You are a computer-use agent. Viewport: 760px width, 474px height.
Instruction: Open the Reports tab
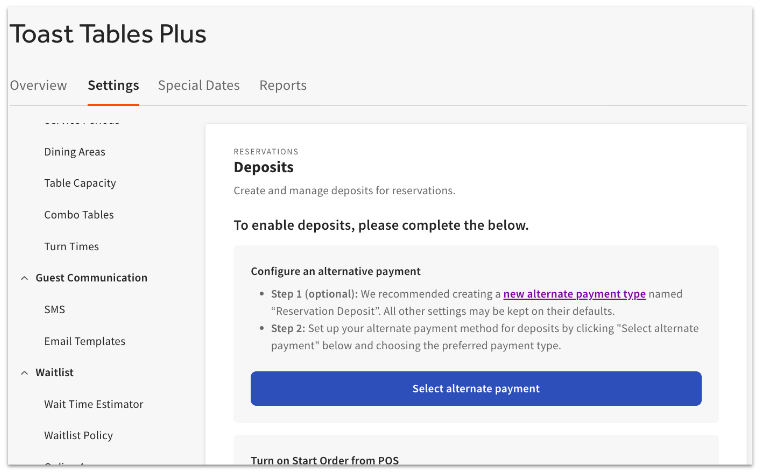click(x=283, y=86)
